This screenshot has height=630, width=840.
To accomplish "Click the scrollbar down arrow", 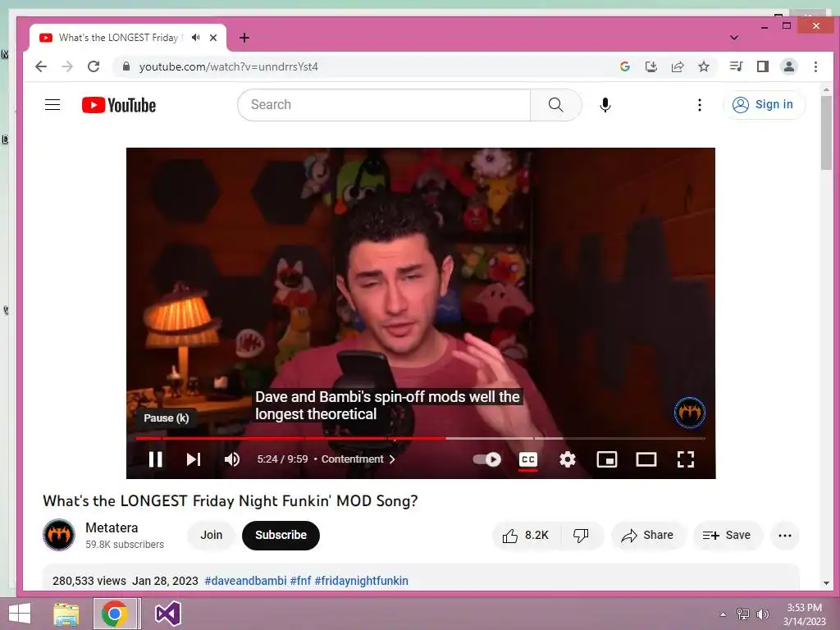I will click(826, 583).
